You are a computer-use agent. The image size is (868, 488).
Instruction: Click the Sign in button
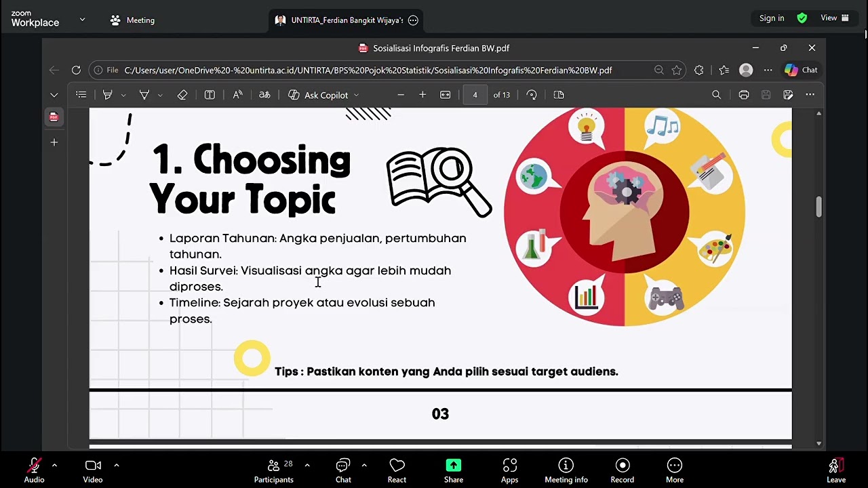pyautogui.click(x=772, y=18)
